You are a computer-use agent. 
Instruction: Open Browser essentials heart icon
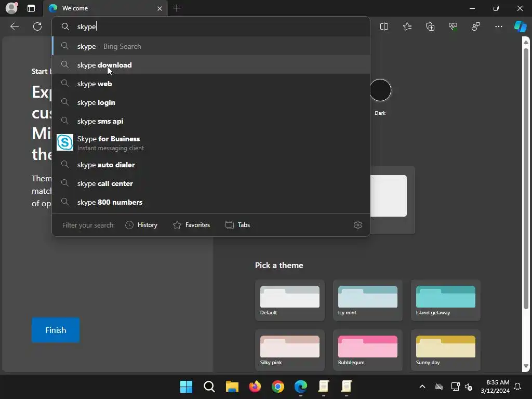tap(453, 26)
